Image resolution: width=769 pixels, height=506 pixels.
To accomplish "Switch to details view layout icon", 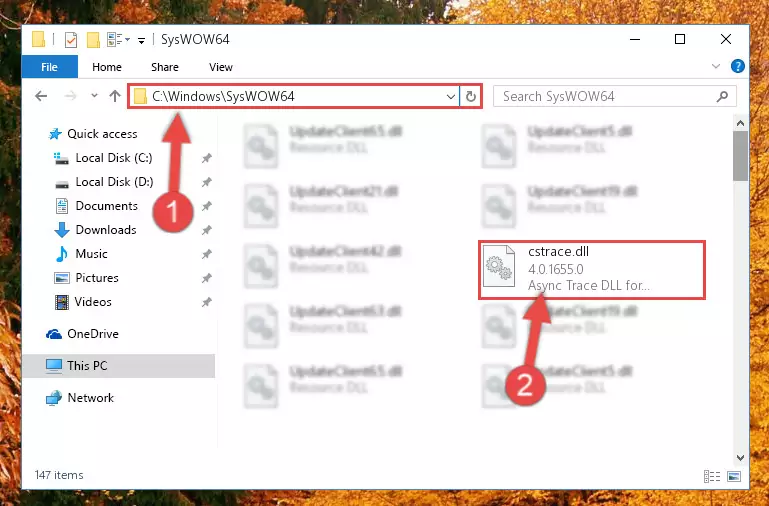I will (712, 476).
